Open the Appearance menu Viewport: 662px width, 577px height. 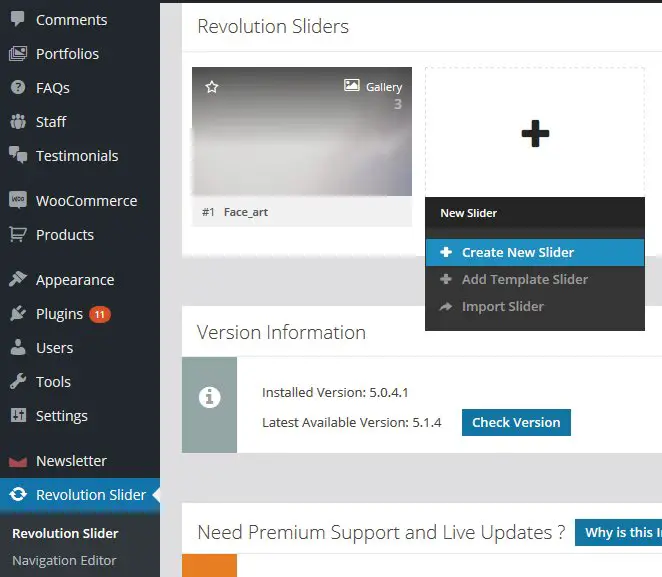(x=75, y=280)
